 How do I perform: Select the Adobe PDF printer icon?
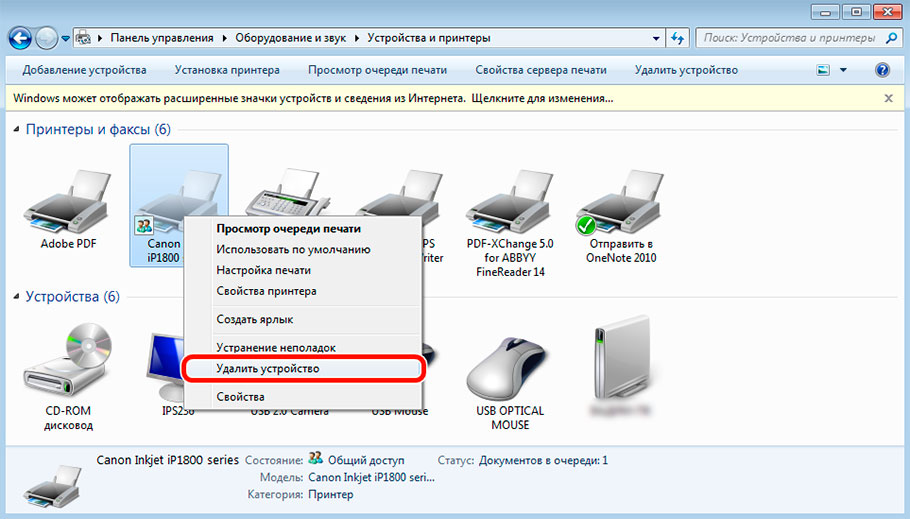[x=66, y=202]
